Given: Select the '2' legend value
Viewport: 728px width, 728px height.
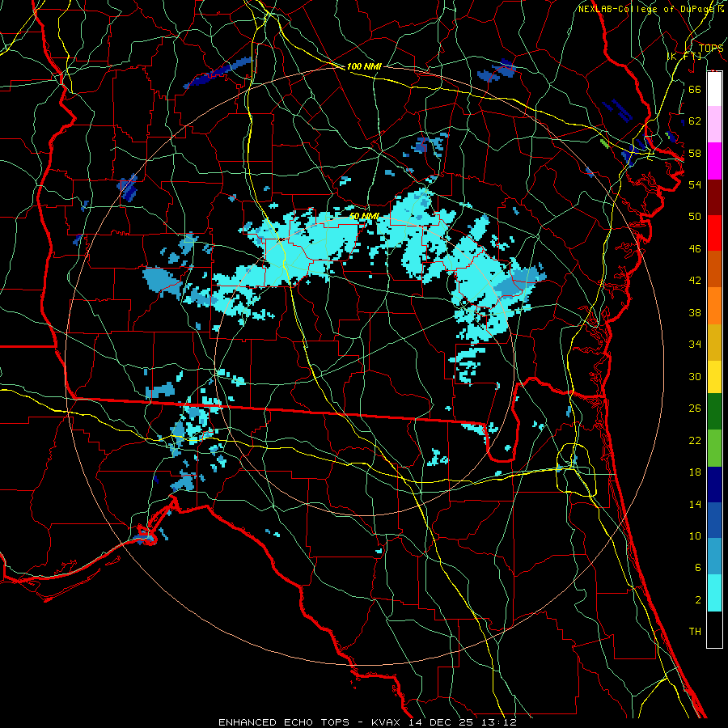Looking at the screenshot, I should (698, 600).
